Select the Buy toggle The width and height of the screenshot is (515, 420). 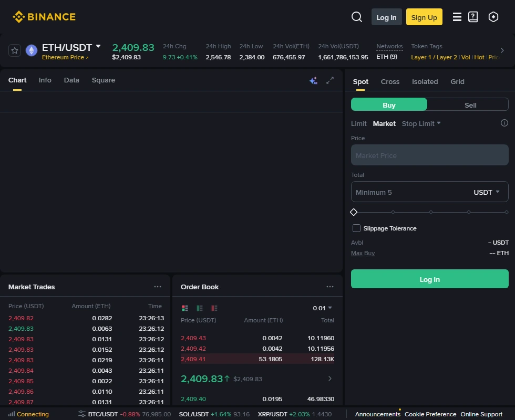(x=389, y=105)
